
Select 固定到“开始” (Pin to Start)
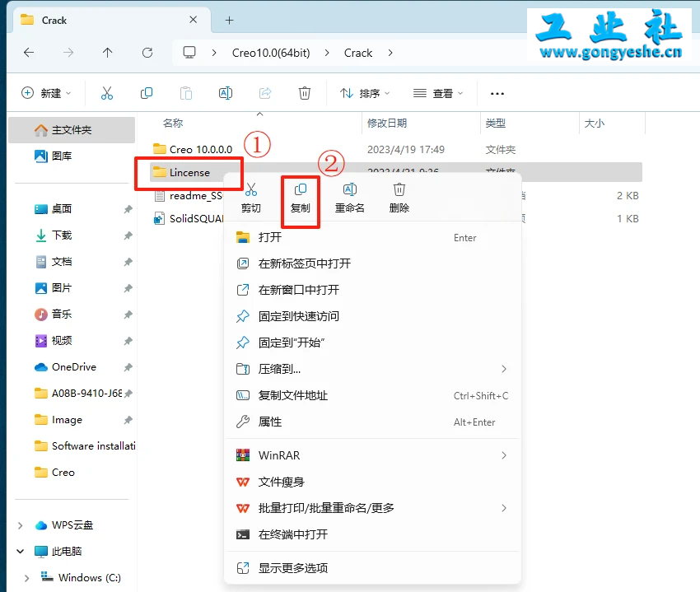coord(372,343)
